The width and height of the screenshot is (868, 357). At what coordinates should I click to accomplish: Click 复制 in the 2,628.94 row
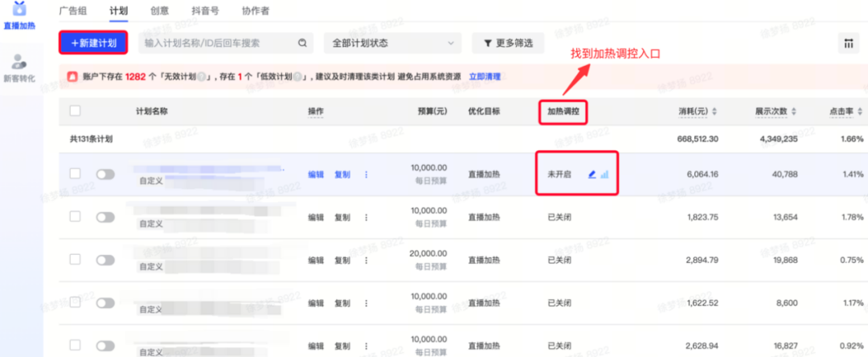pyautogui.click(x=342, y=346)
